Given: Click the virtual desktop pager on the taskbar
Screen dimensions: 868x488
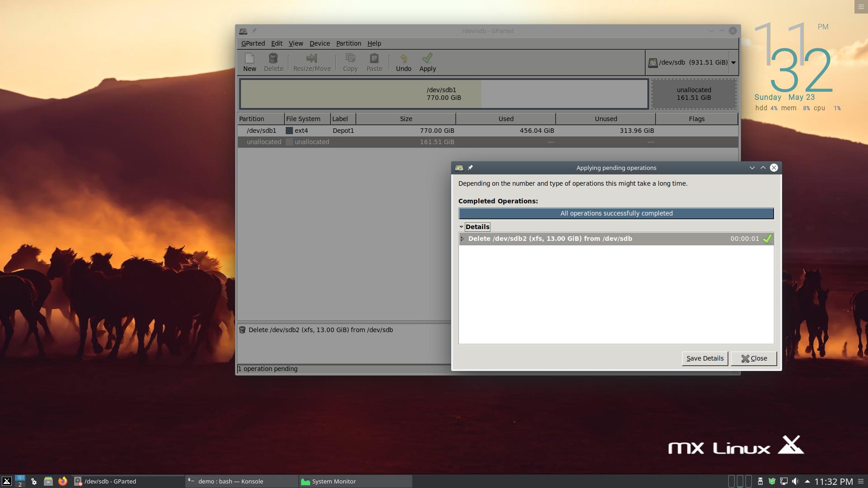Looking at the screenshot, I should click(x=20, y=481).
